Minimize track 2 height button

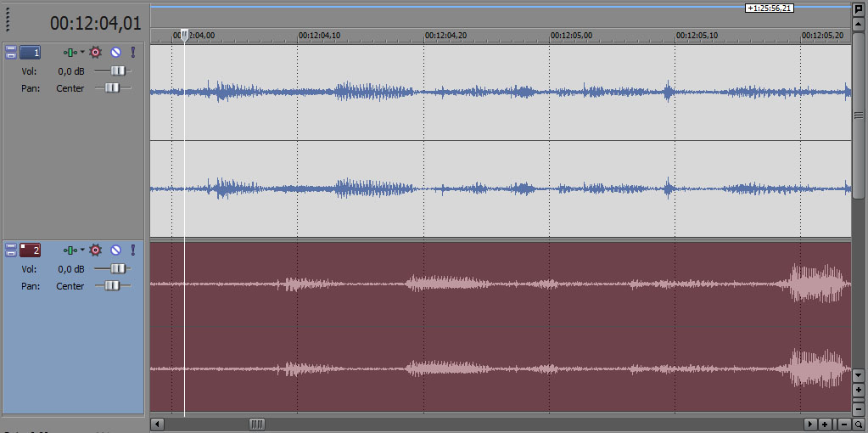coord(10,247)
